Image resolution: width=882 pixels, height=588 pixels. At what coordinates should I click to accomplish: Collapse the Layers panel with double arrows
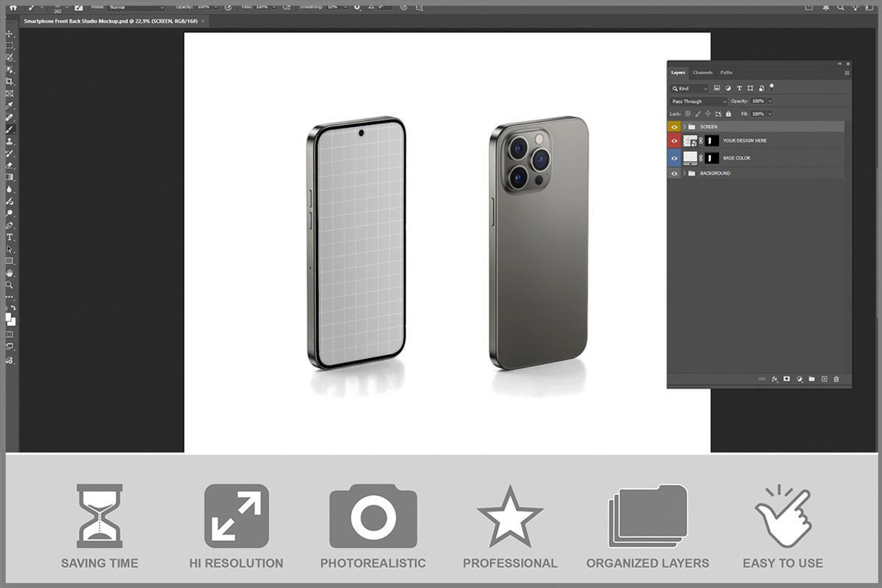pyautogui.click(x=840, y=64)
